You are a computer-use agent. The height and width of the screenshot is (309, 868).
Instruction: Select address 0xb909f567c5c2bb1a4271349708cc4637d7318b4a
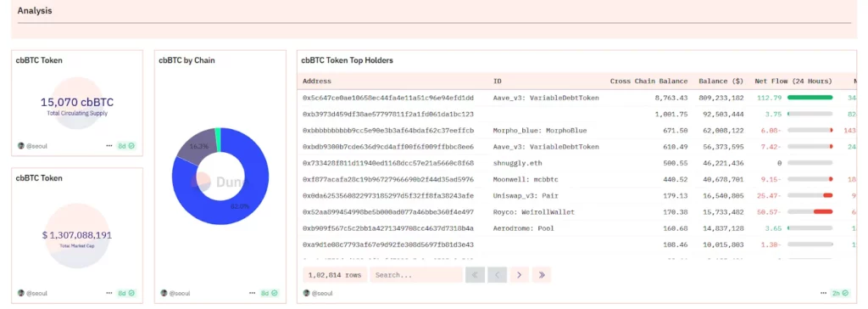(388, 228)
